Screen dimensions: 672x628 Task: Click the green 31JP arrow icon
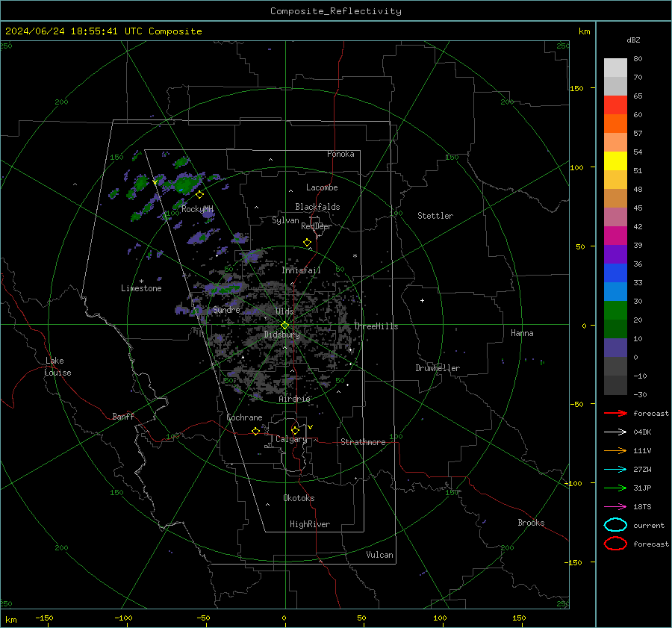click(x=615, y=488)
